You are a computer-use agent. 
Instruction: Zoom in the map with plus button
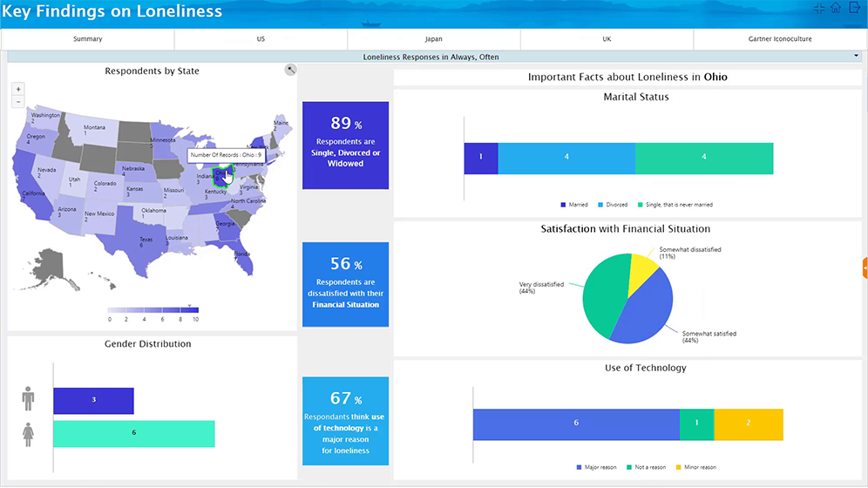(x=18, y=89)
